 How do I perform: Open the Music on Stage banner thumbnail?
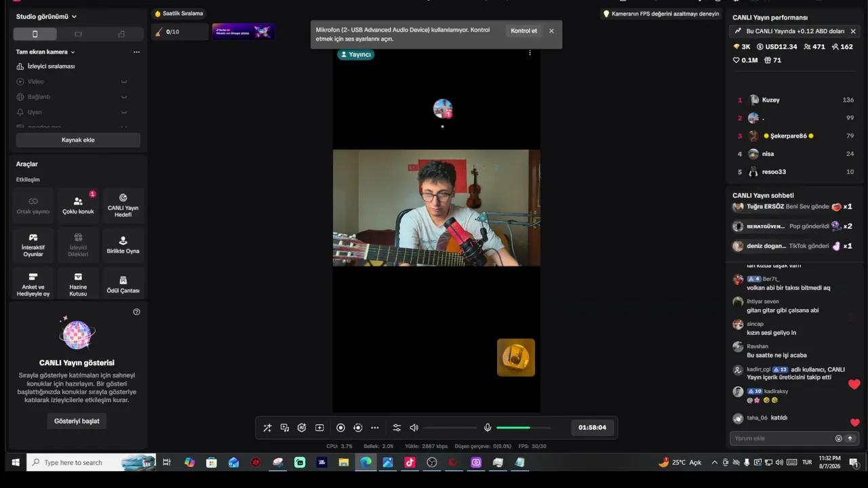[x=243, y=32]
